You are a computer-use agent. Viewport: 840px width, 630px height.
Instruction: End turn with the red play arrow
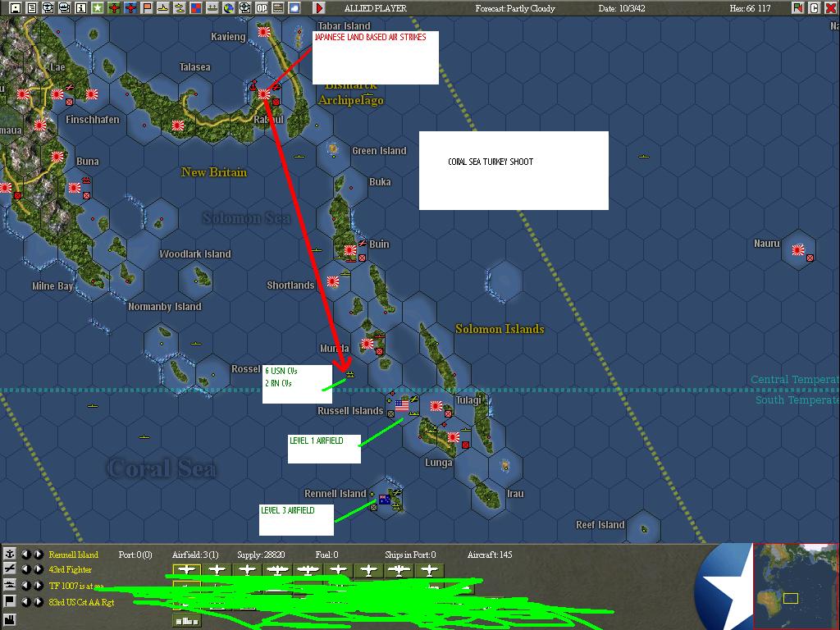319,7
